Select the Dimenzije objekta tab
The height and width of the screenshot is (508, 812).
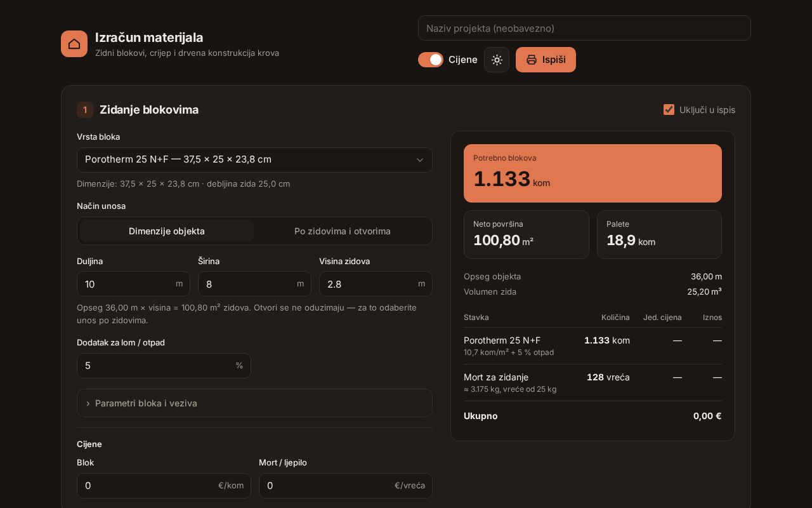click(167, 231)
